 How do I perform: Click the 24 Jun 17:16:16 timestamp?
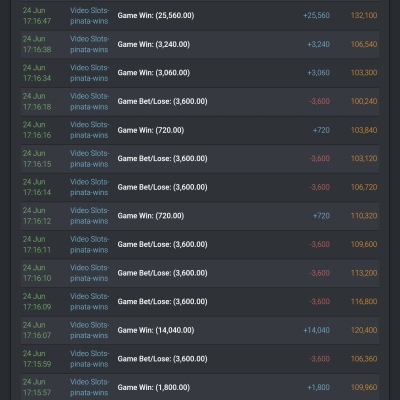tap(37, 130)
